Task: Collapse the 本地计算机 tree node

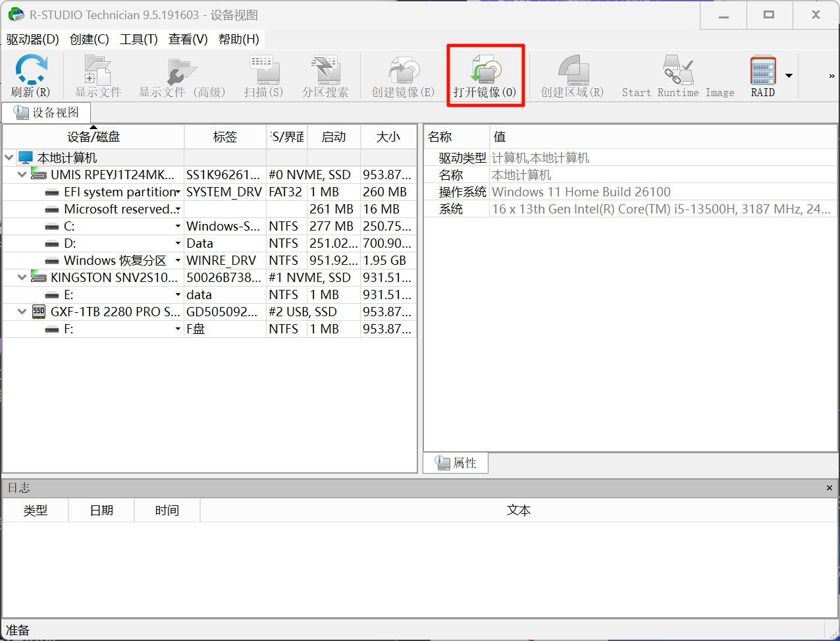Action: [x=9, y=158]
